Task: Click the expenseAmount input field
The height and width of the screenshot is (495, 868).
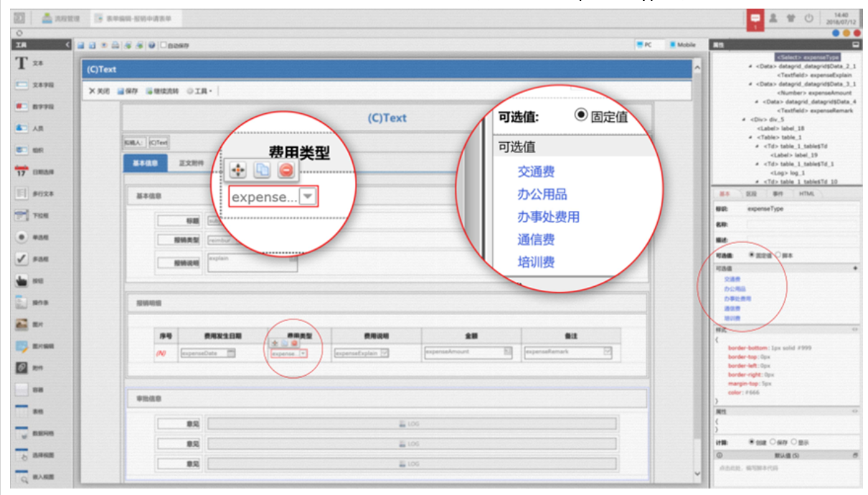Action: (x=463, y=352)
